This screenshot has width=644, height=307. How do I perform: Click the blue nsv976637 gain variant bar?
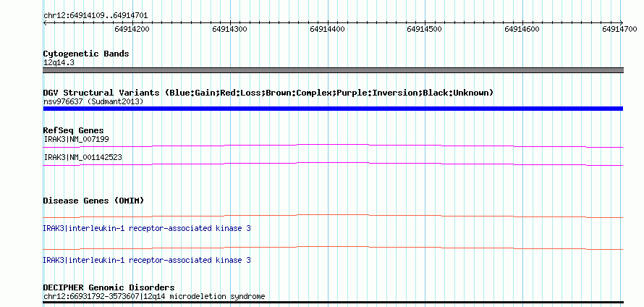point(333,109)
